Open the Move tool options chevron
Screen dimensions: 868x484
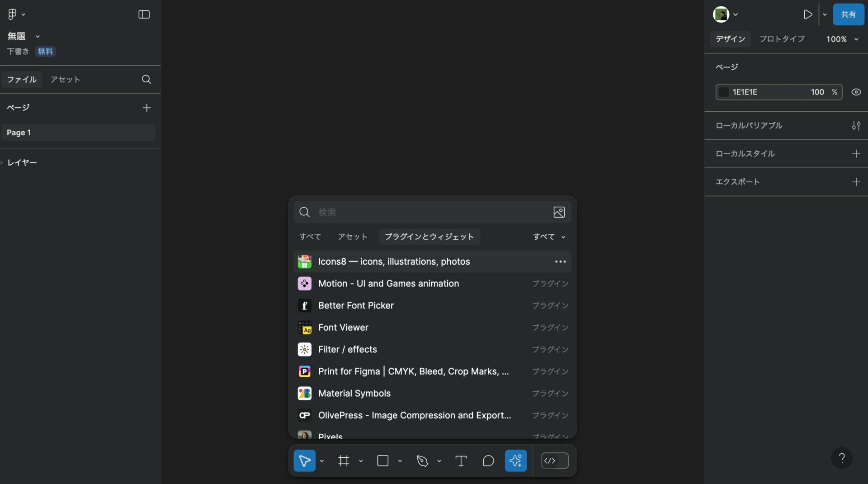(322, 461)
